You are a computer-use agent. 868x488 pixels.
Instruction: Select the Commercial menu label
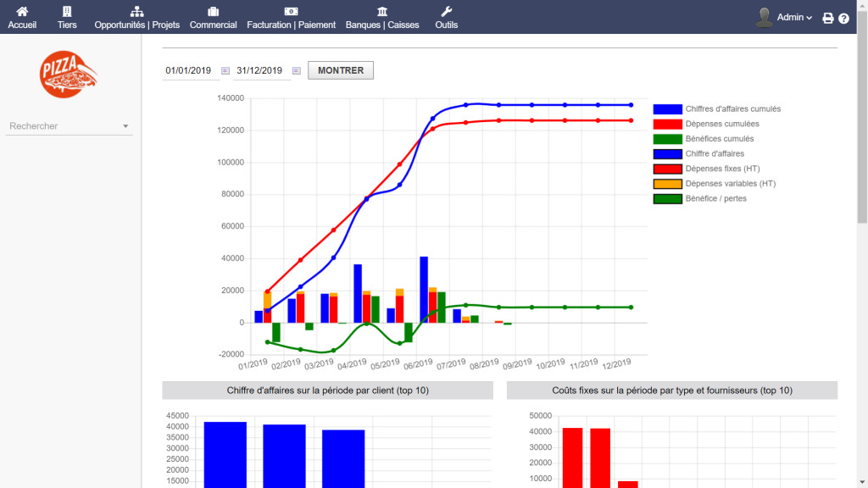[x=213, y=25]
